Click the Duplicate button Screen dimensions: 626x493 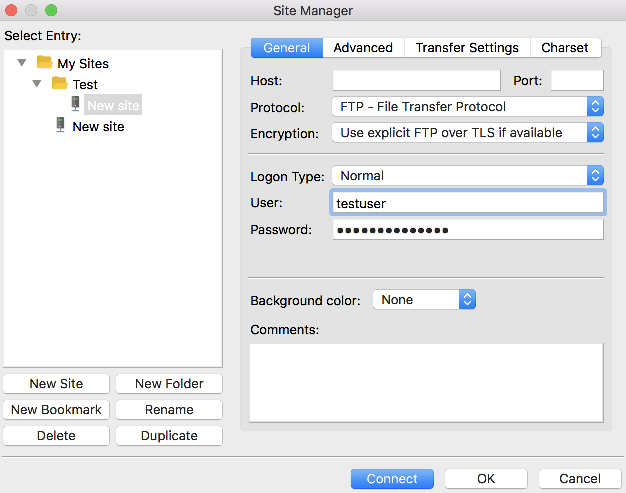169,436
